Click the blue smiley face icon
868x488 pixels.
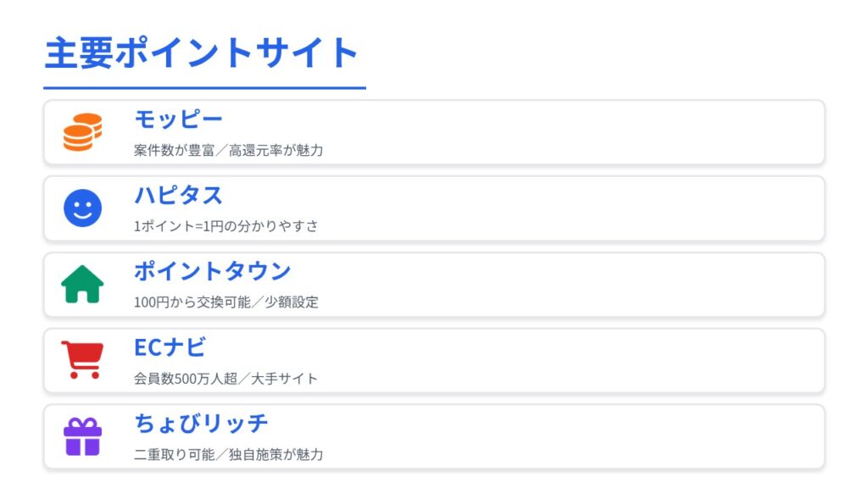(82, 208)
